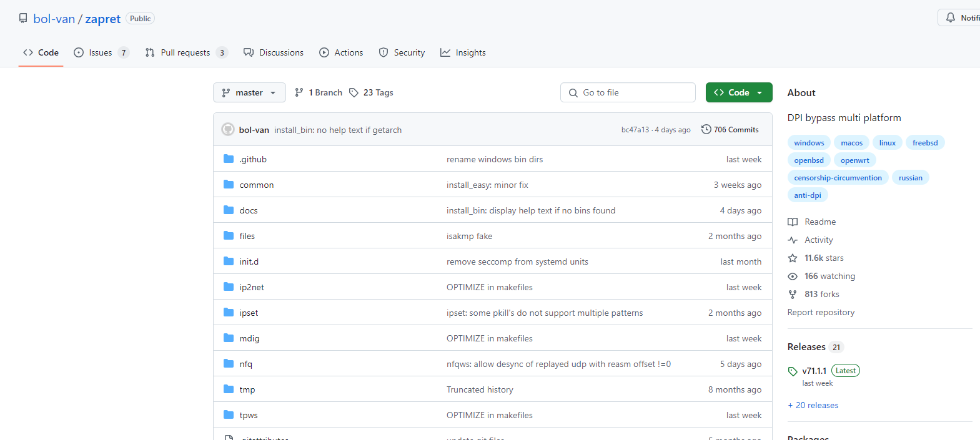Go to the Discussions tab
The height and width of the screenshot is (440, 980).
point(274,52)
